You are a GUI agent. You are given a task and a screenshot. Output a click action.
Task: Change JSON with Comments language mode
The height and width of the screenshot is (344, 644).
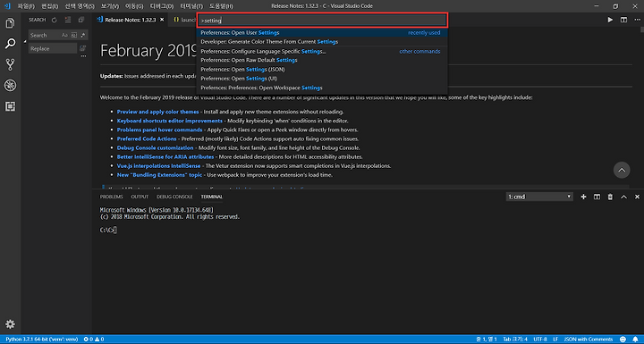(589, 339)
